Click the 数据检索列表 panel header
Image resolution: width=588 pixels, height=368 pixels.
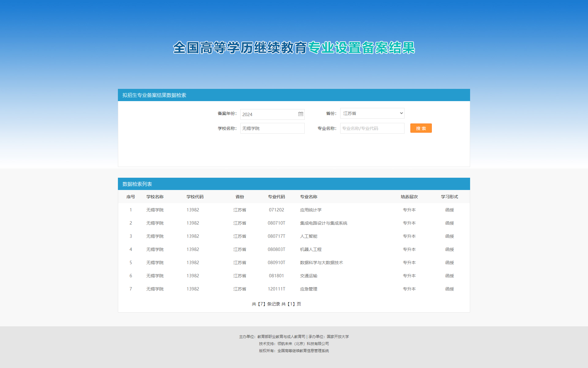pyautogui.click(x=137, y=184)
